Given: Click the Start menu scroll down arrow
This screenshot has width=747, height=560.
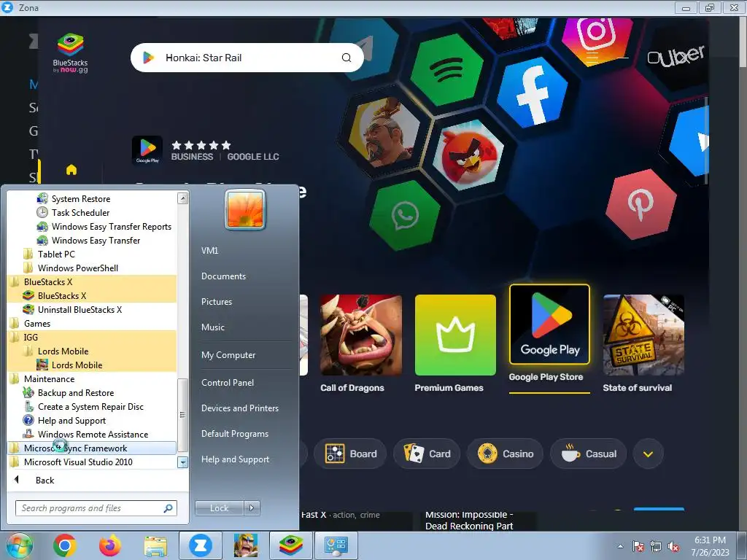Looking at the screenshot, I should [182, 462].
